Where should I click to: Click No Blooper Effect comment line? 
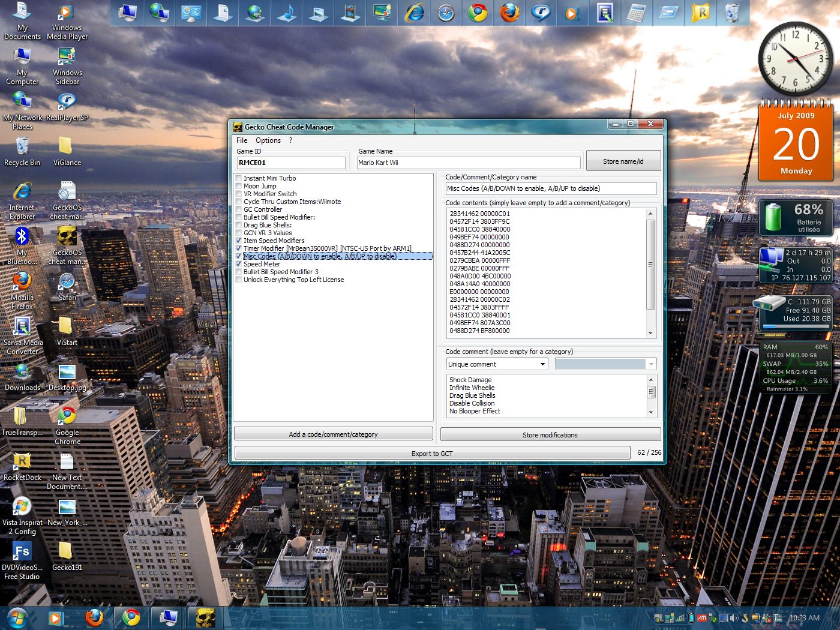pos(475,411)
